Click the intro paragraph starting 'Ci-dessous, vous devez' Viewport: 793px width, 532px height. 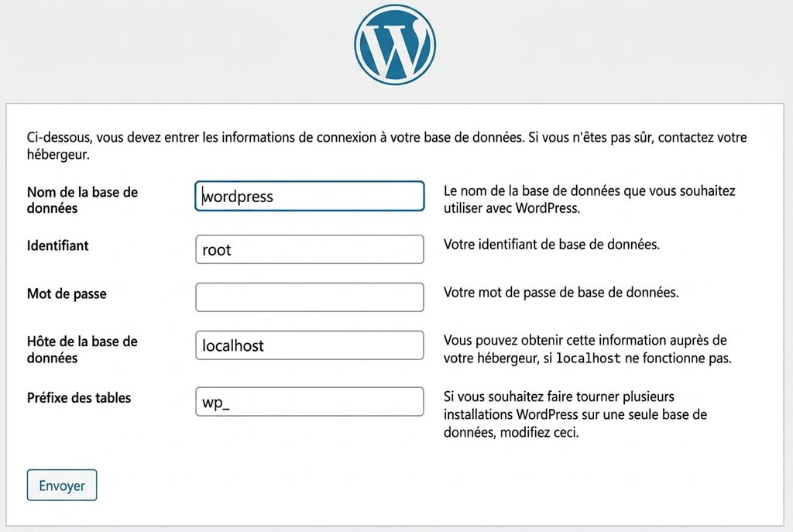[387, 146]
